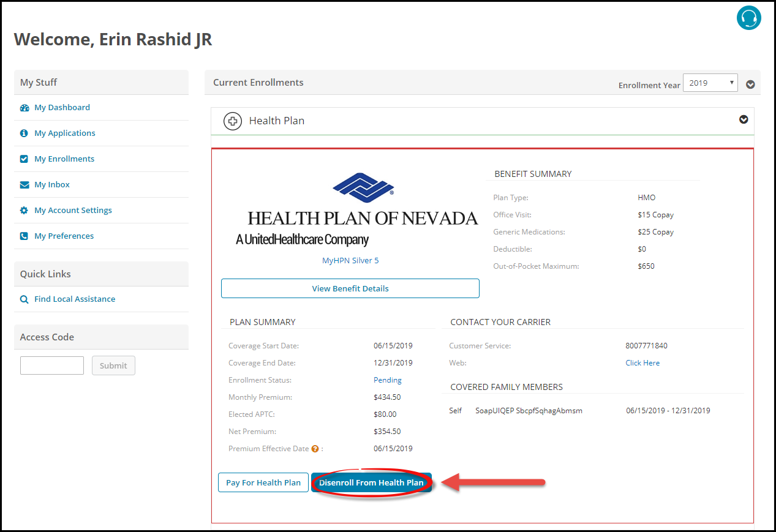Viewport: 776px width, 532px height.
Task: Click the Health Plan section title
Action: (x=277, y=121)
